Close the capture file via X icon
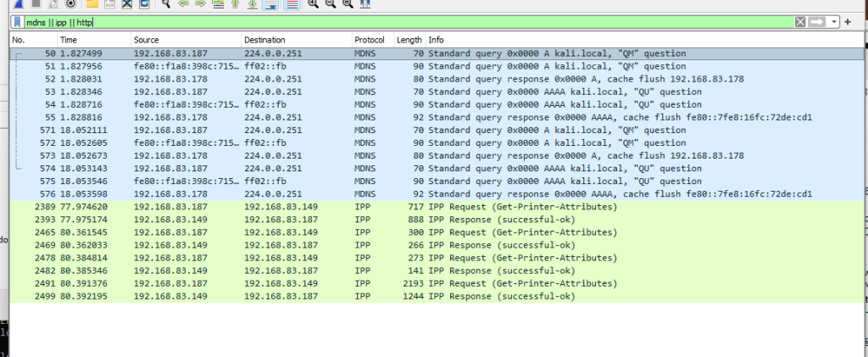The image size is (868, 357). (x=126, y=3)
